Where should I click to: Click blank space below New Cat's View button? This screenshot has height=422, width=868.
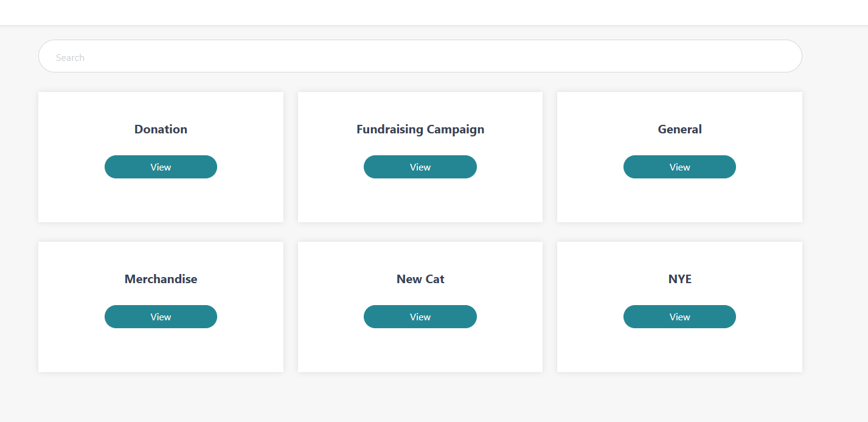point(420,350)
